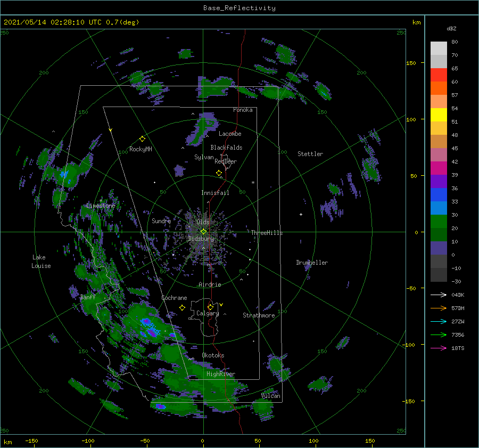The image size is (479, 448).
Task: Click the dBZ legend heading
Action: (x=451, y=28)
